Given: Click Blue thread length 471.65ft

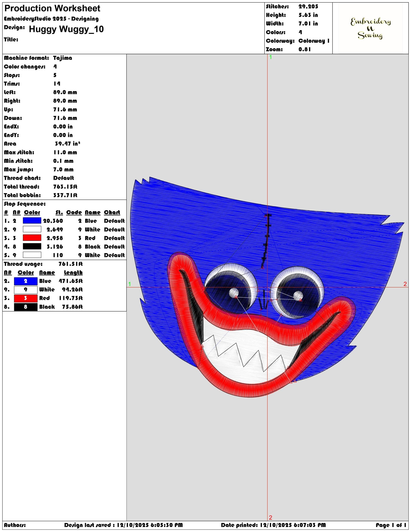Looking at the screenshot, I should pyautogui.click(x=70, y=281).
